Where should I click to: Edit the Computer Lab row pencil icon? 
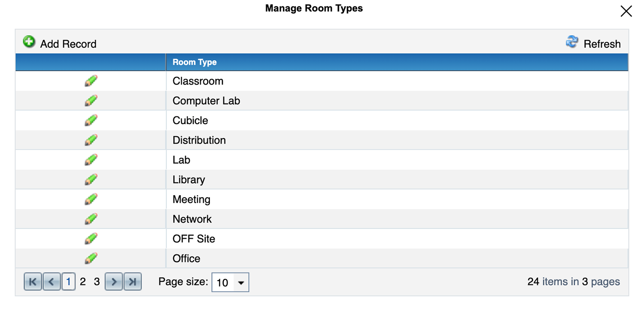(x=91, y=101)
